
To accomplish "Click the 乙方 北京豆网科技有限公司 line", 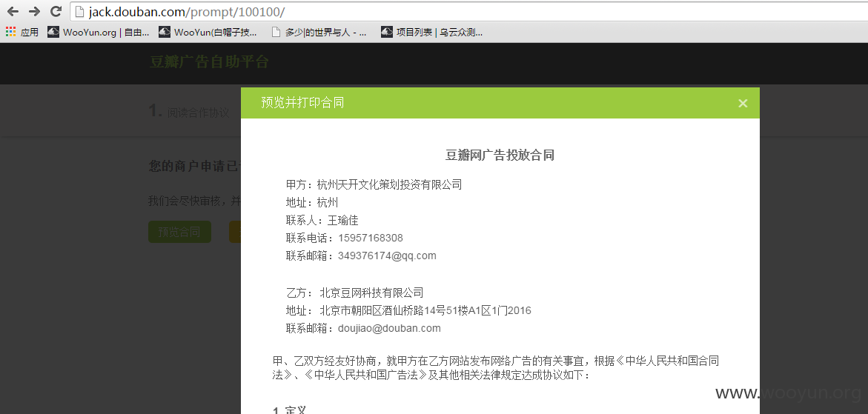I will 354,293.
